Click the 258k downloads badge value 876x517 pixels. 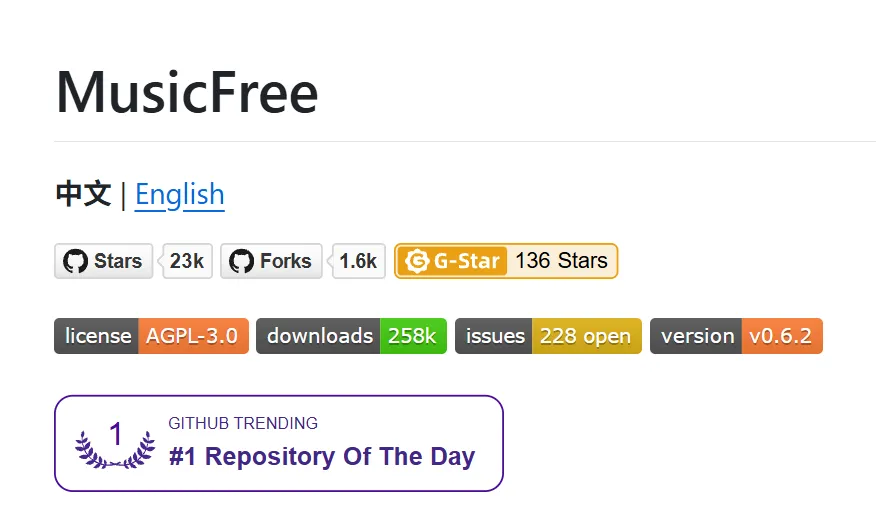pyautogui.click(x=412, y=336)
